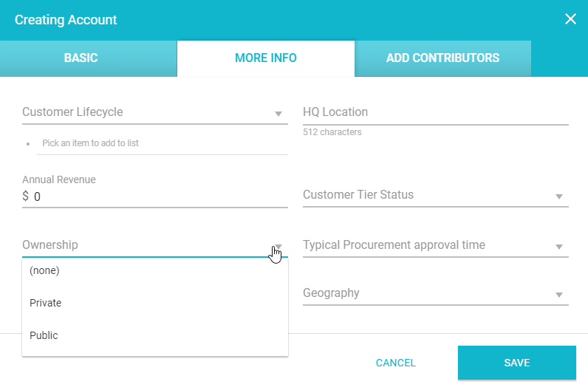Viewport: 588px width, 390px height.
Task: Expand the Geography select field
Action: click(428, 293)
